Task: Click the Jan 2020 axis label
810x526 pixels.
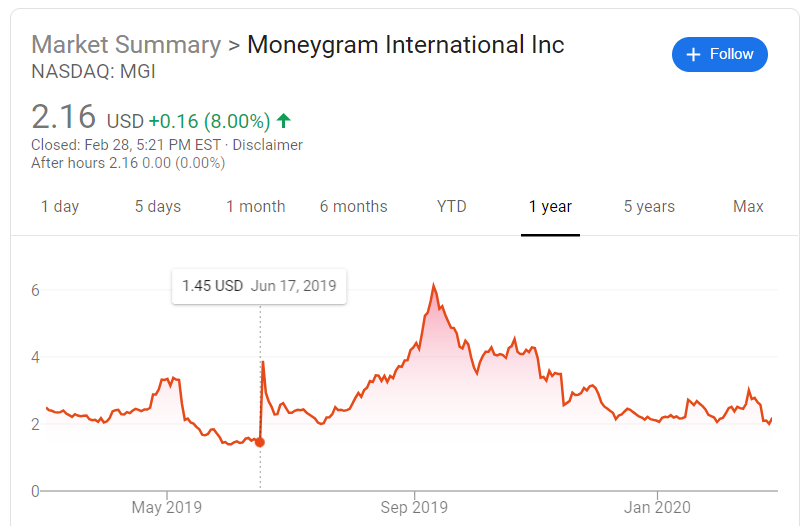Action: 657,507
